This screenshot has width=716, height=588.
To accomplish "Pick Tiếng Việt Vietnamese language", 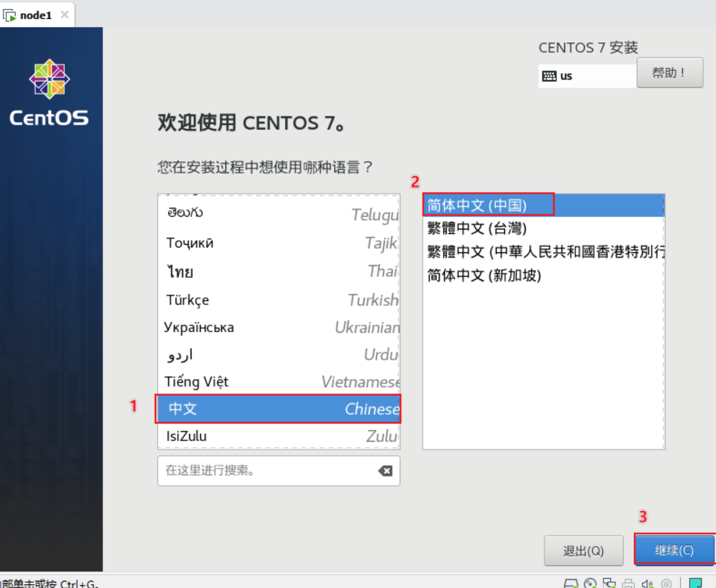I will pos(279,382).
